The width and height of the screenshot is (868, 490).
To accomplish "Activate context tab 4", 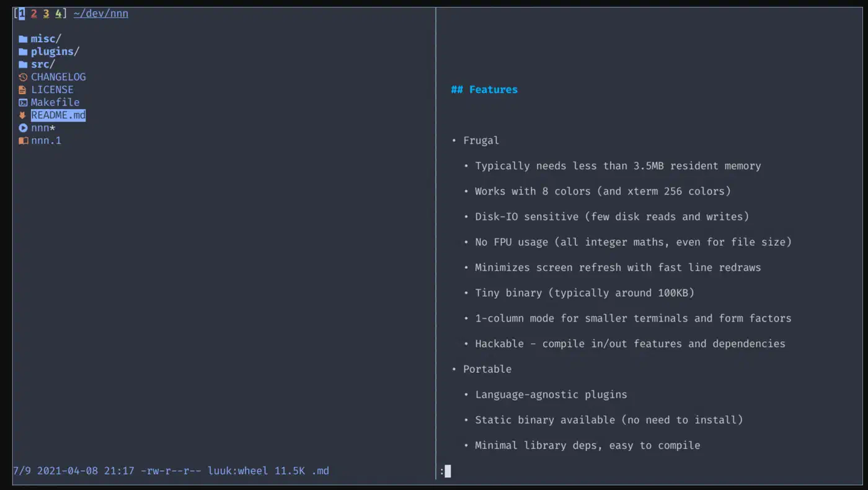I will [58, 14].
